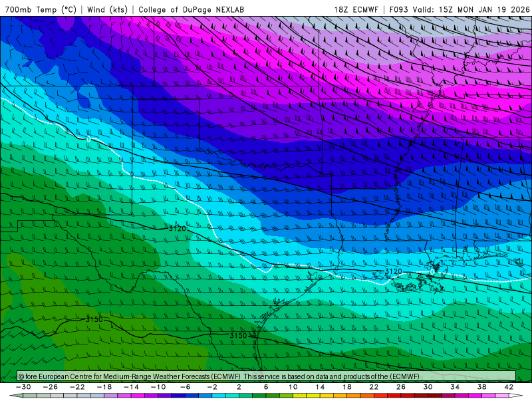Click the 26 value on the color scale
Screen dimensions: 532x399
click(x=401, y=387)
